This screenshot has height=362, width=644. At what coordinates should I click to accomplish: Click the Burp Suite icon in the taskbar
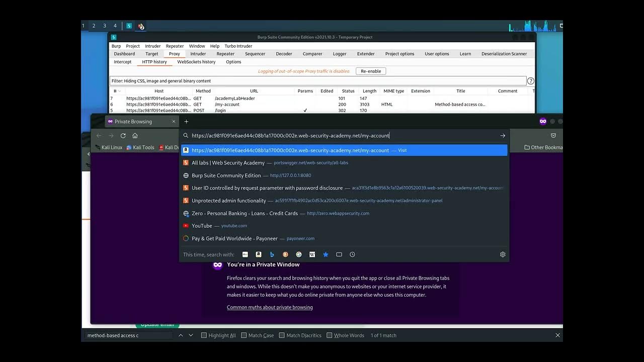click(129, 26)
